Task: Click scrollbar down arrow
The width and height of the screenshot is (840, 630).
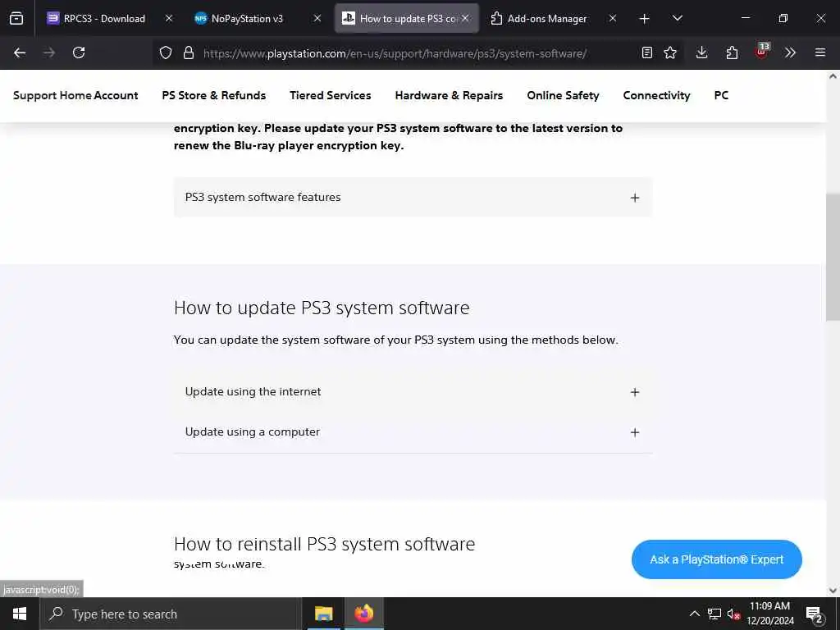Action: point(833,591)
